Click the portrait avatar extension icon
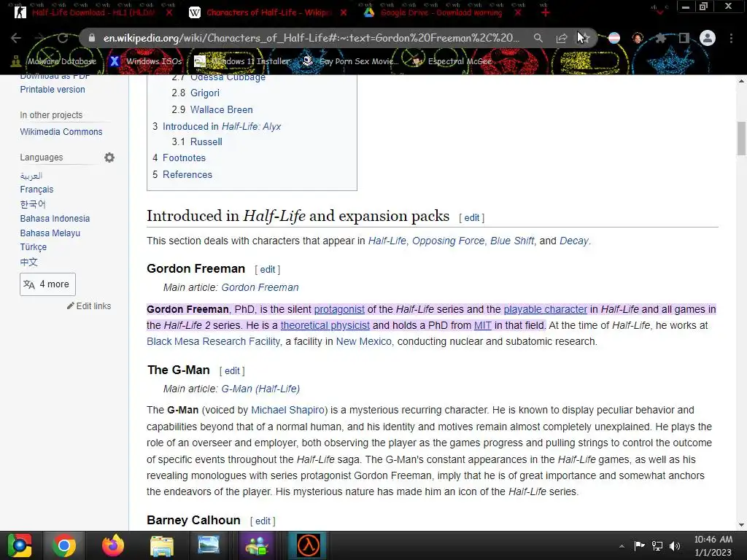Viewport: 747px width, 560px height. 638,38
